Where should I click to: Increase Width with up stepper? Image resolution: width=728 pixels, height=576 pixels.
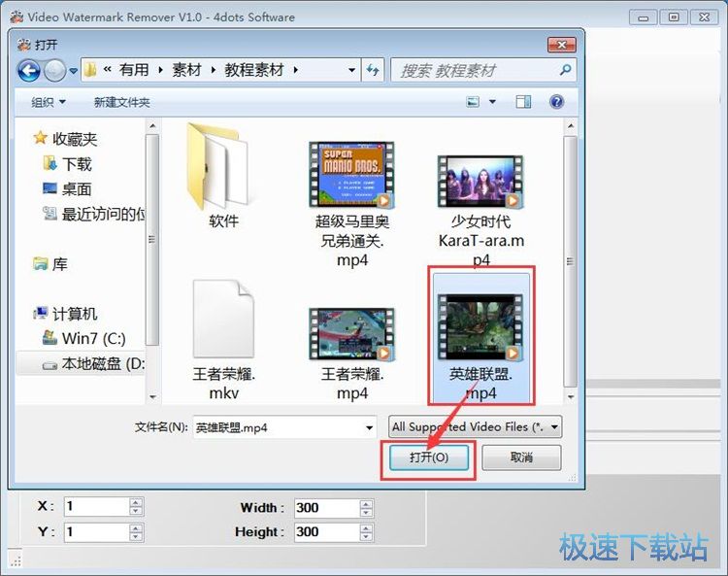click(x=366, y=503)
